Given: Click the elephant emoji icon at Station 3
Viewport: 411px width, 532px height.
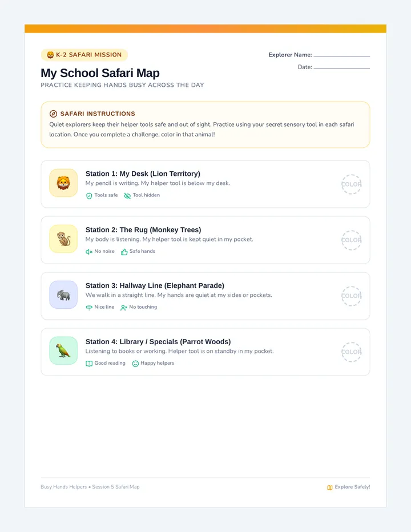Looking at the screenshot, I should point(63,295).
